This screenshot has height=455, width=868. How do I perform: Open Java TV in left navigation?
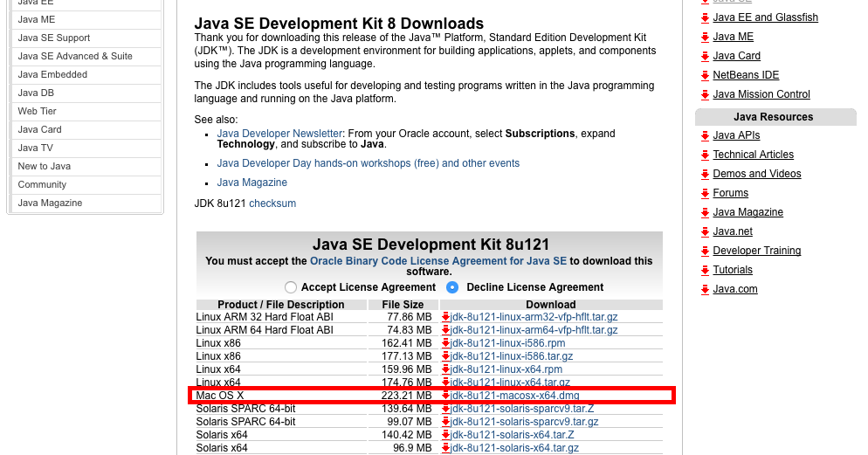click(86, 148)
